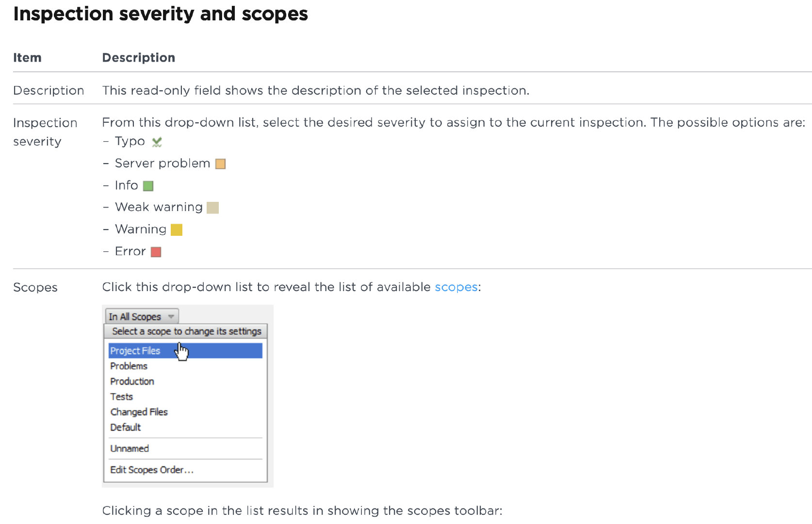Open the In All Scopes dropdown
The height and width of the screenshot is (524, 812).
coord(142,316)
